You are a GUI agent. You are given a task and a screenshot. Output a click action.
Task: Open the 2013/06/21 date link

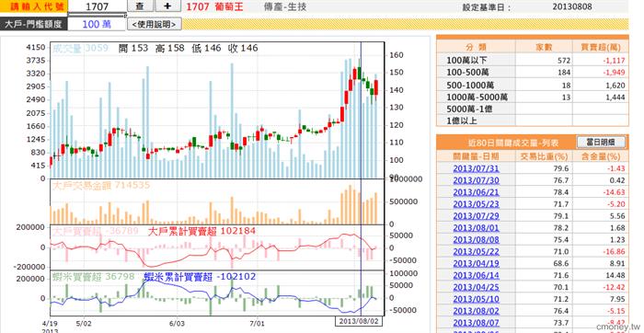pos(476,192)
